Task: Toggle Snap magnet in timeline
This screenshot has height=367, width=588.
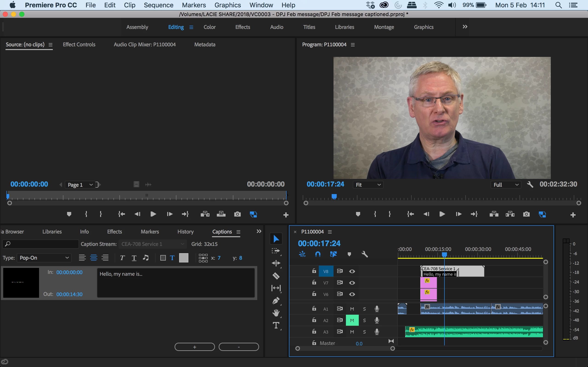Action: click(x=318, y=254)
